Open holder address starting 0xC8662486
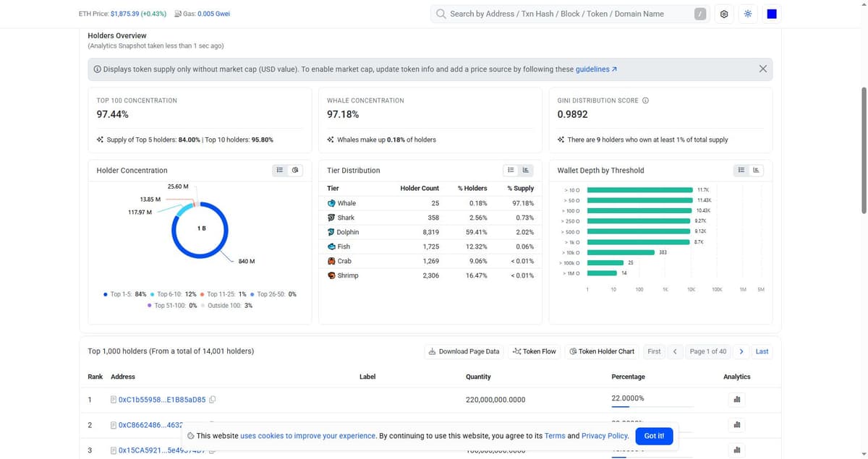The width and height of the screenshot is (868, 459). pyautogui.click(x=150, y=425)
